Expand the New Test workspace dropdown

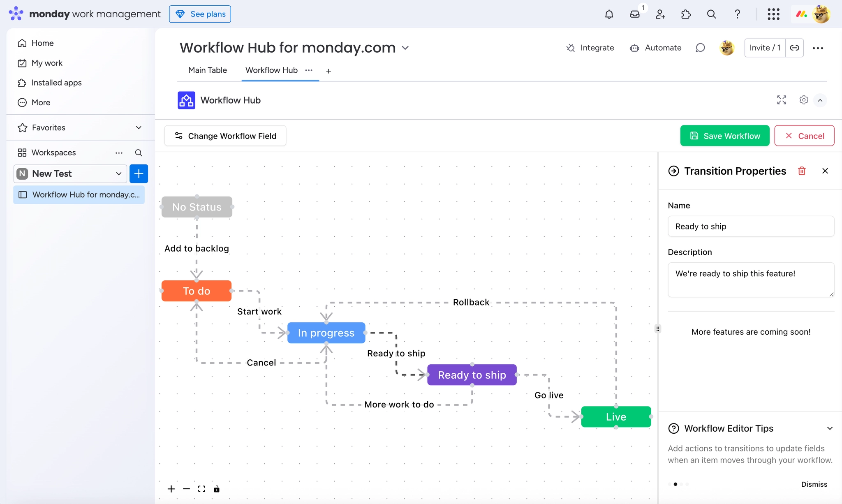click(x=118, y=173)
